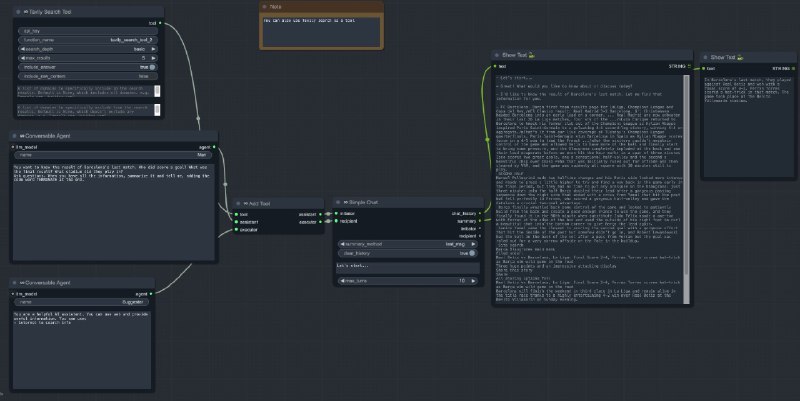Collapse the Add Tool node via title dot
This screenshot has width=800, height=401.
coord(238,204)
